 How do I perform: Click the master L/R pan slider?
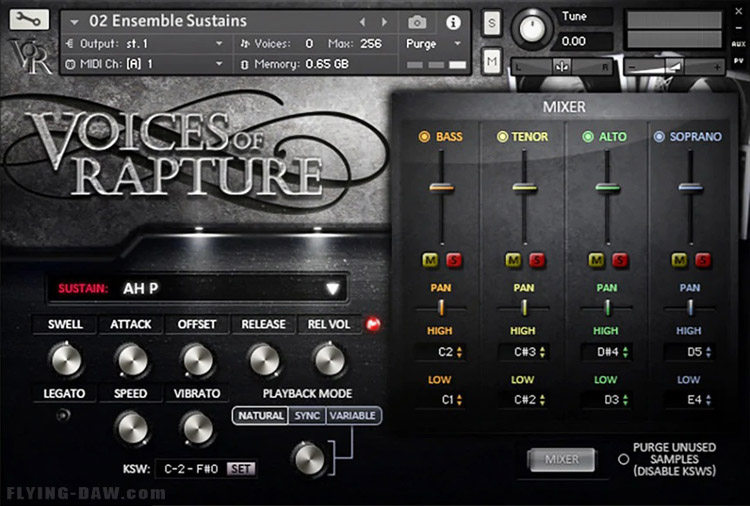[562, 67]
